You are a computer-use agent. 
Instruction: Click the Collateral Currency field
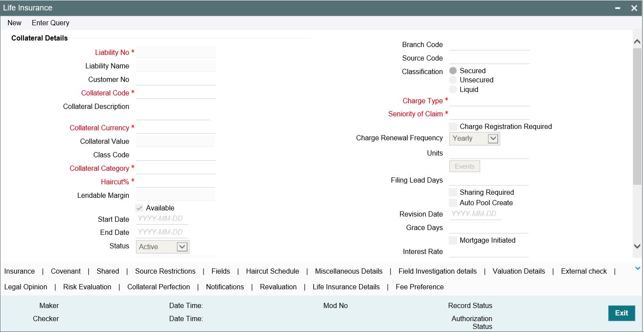click(176, 128)
